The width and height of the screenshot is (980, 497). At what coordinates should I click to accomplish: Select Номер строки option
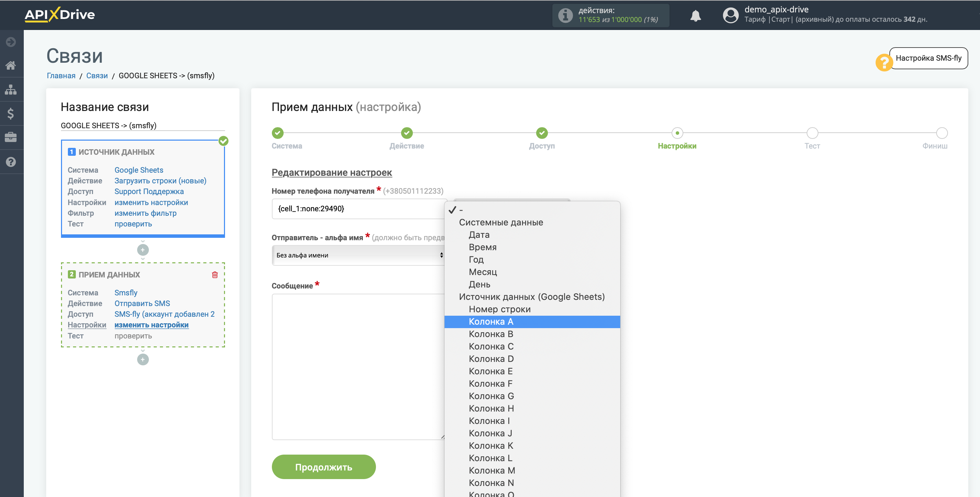click(532, 310)
